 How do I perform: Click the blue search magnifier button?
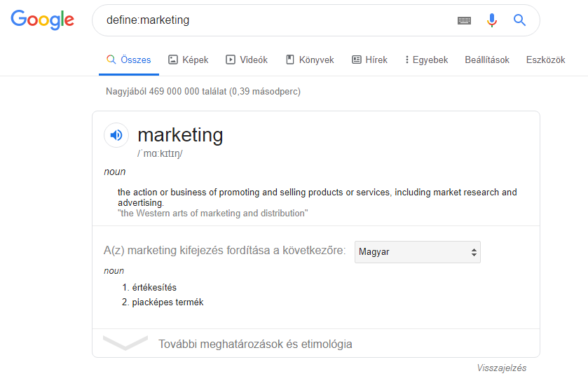(519, 20)
